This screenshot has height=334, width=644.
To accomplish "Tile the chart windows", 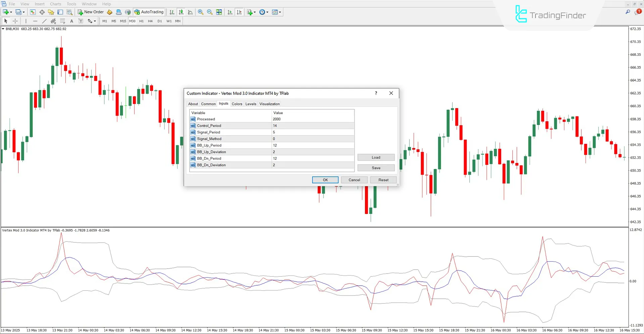I will [219, 12].
